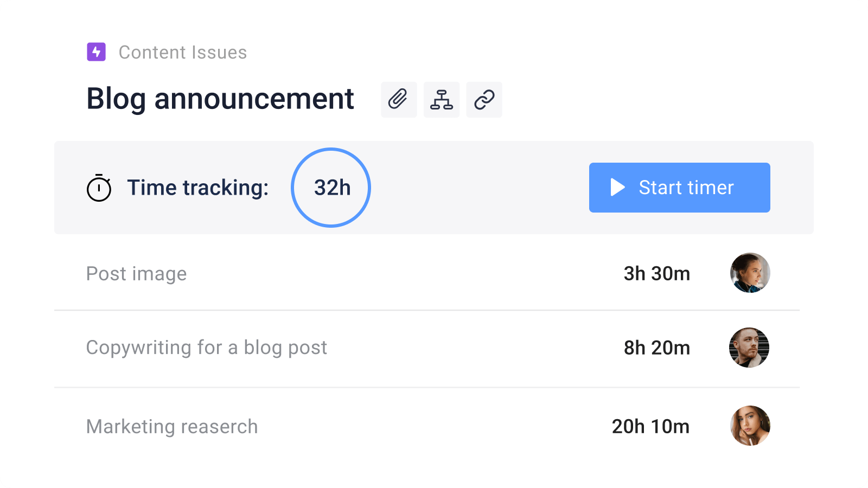Click the play triangle in Start timer
This screenshot has height=488, width=868.
click(617, 188)
